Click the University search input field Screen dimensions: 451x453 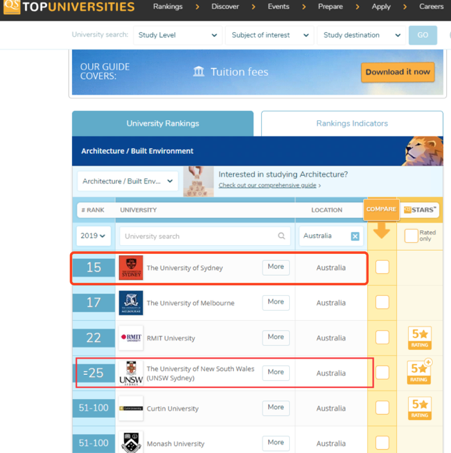click(x=205, y=236)
